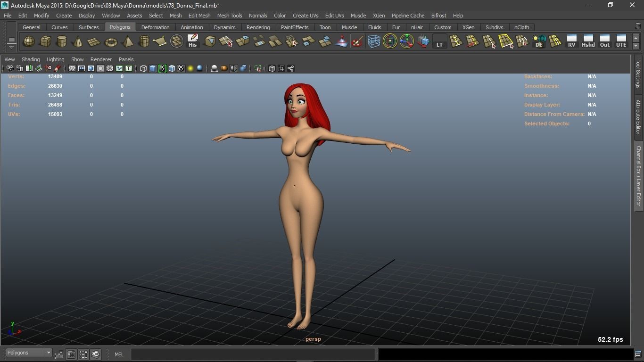Switch to the Rendering shelf tab

click(x=258, y=27)
